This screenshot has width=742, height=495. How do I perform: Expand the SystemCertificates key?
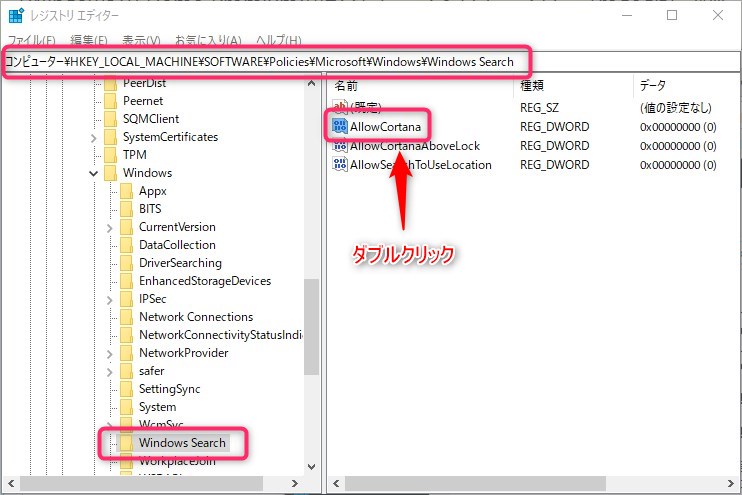click(94, 138)
